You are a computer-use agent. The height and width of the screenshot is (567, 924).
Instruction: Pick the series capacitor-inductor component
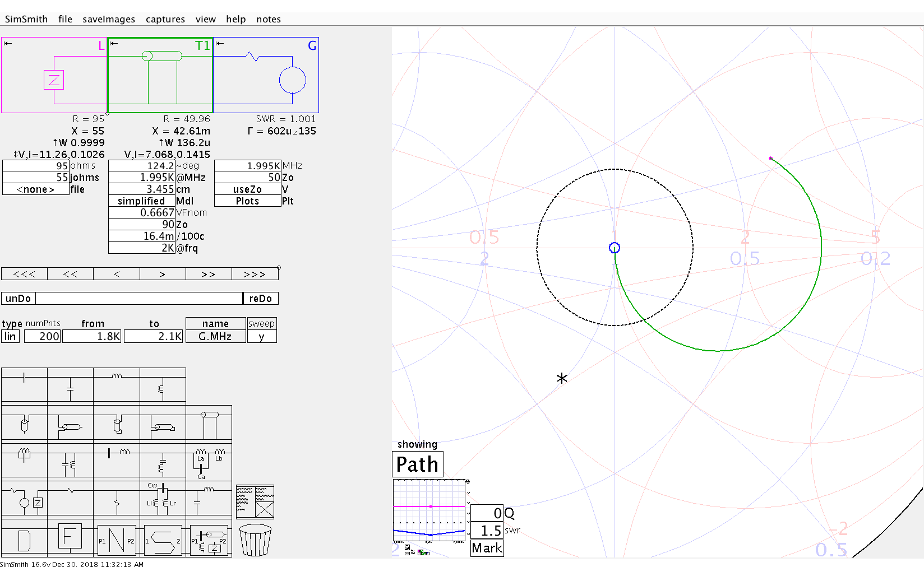coord(117,461)
